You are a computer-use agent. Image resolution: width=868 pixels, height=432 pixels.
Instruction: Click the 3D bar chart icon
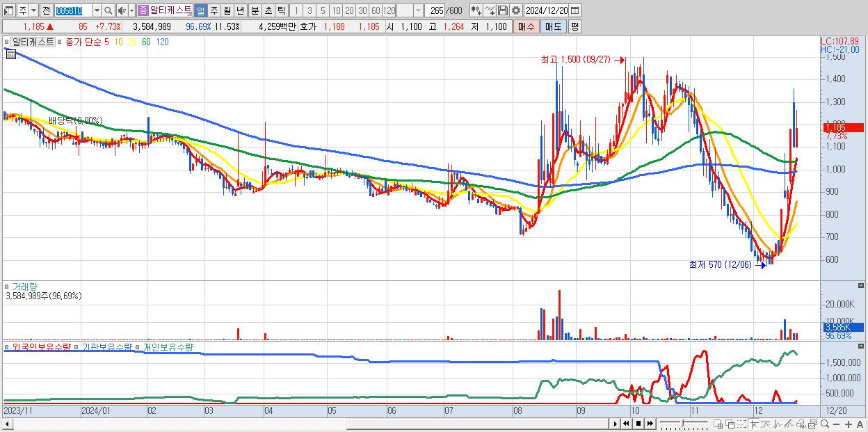click(801, 424)
